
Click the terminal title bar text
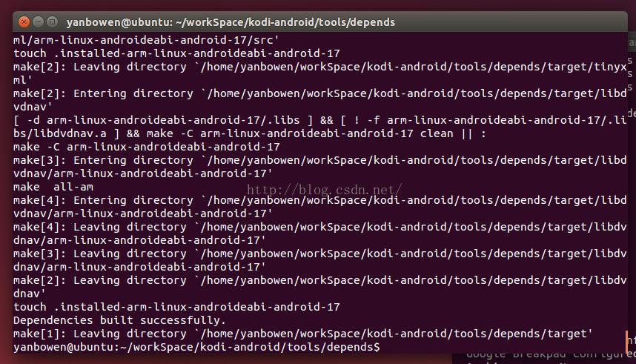tap(231, 22)
